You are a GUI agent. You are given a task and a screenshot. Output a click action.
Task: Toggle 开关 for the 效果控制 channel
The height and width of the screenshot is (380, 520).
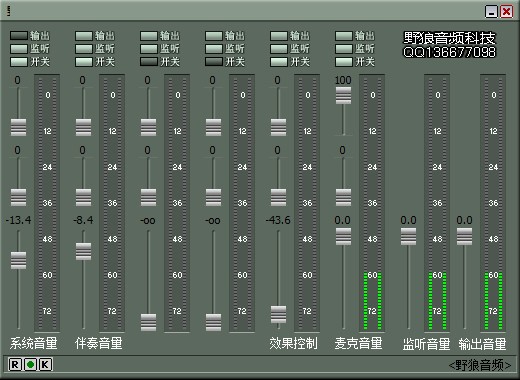tap(279, 62)
